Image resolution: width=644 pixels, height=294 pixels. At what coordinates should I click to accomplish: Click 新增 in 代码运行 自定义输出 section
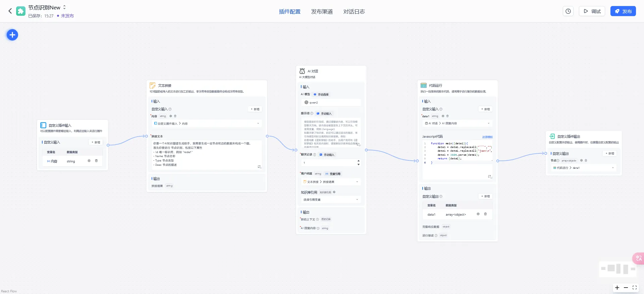pyautogui.click(x=486, y=196)
